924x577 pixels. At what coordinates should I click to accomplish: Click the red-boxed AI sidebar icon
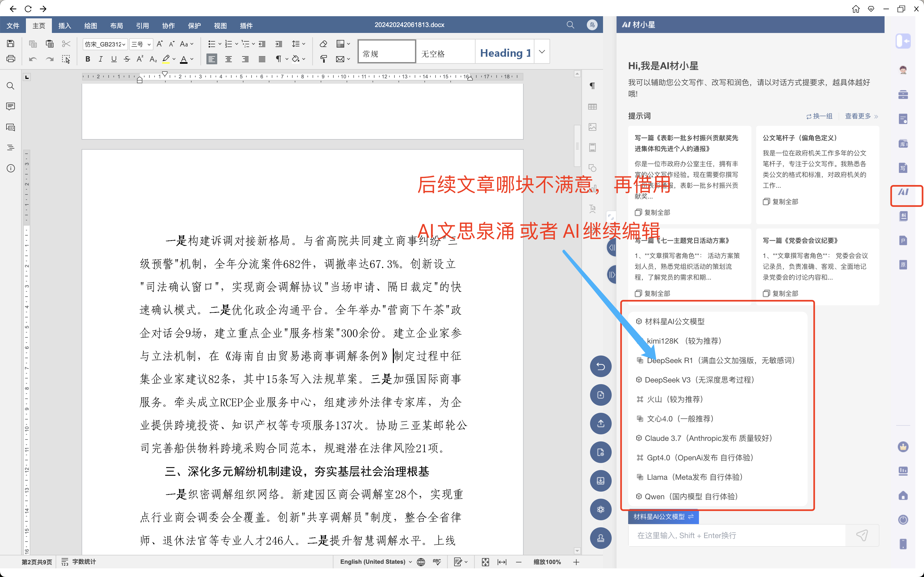(903, 192)
